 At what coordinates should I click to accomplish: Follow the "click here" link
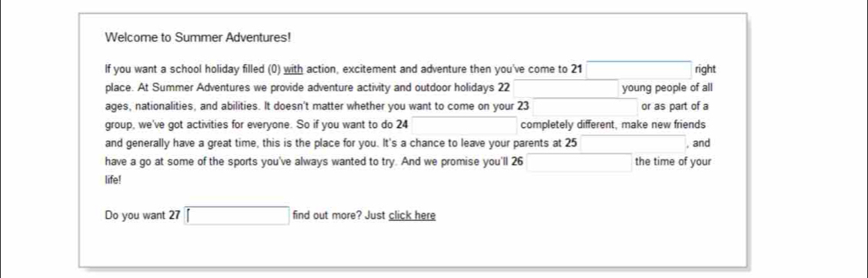click(412, 216)
